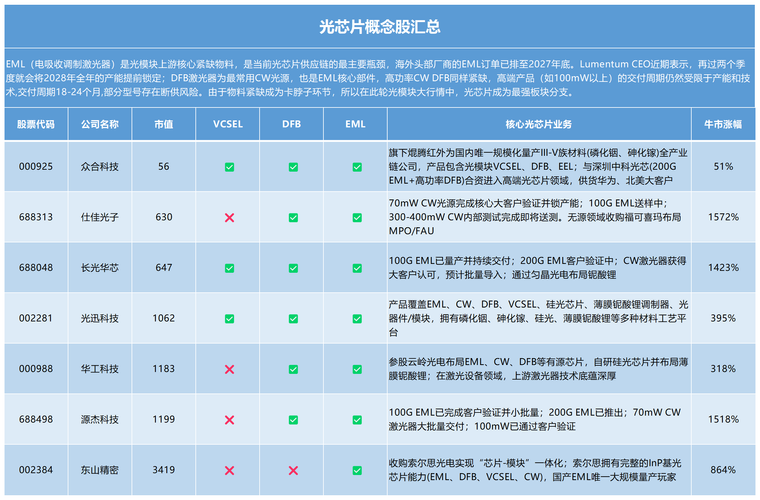Screen dimensions: 760x500
Task: Click the EML column header
Action: (x=355, y=125)
